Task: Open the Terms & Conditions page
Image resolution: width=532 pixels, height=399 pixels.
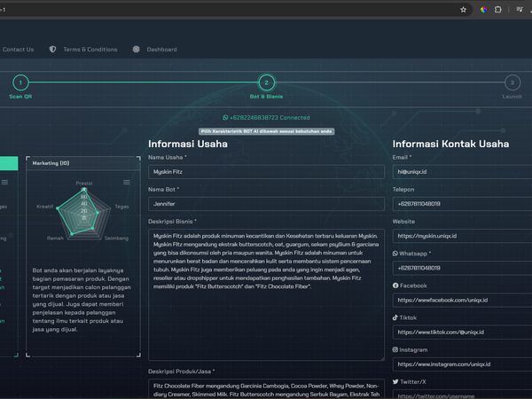Action: click(90, 50)
